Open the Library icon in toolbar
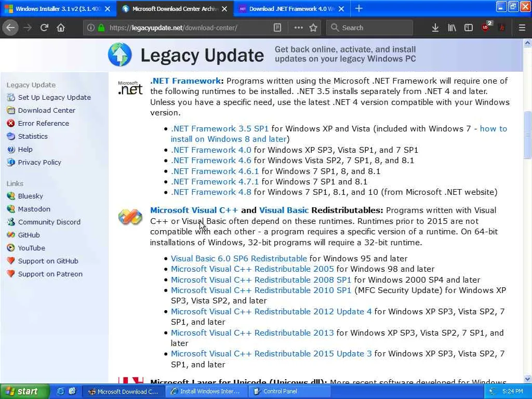 (452, 28)
